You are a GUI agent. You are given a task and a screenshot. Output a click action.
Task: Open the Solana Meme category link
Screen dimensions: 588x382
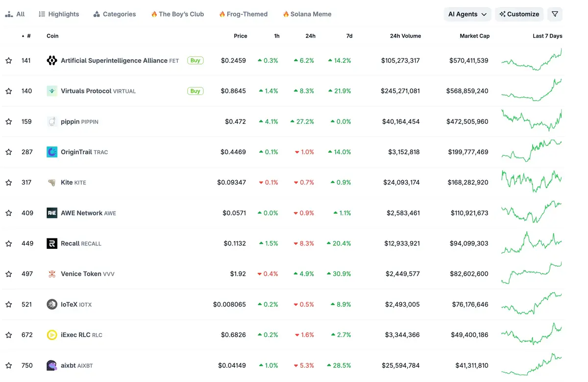(307, 14)
